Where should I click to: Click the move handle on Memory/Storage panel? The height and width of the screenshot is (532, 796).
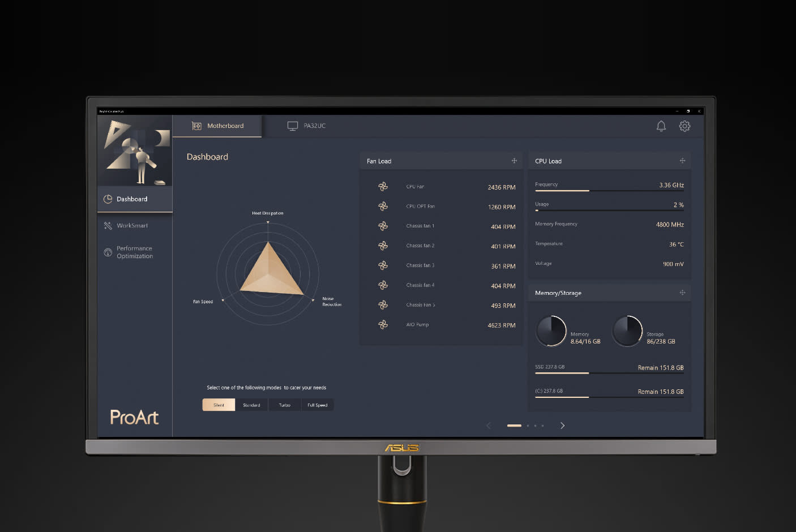(682, 293)
